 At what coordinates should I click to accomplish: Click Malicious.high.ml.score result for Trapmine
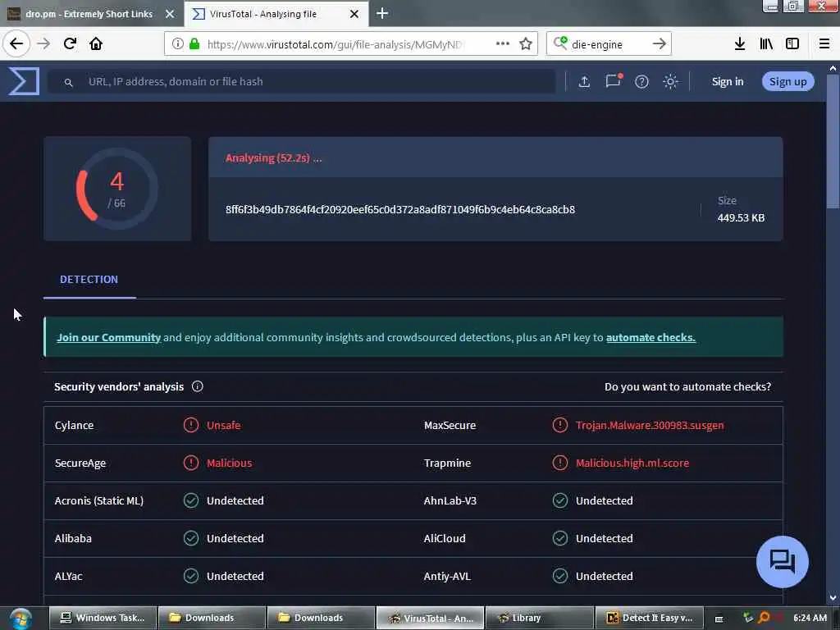coord(632,463)
